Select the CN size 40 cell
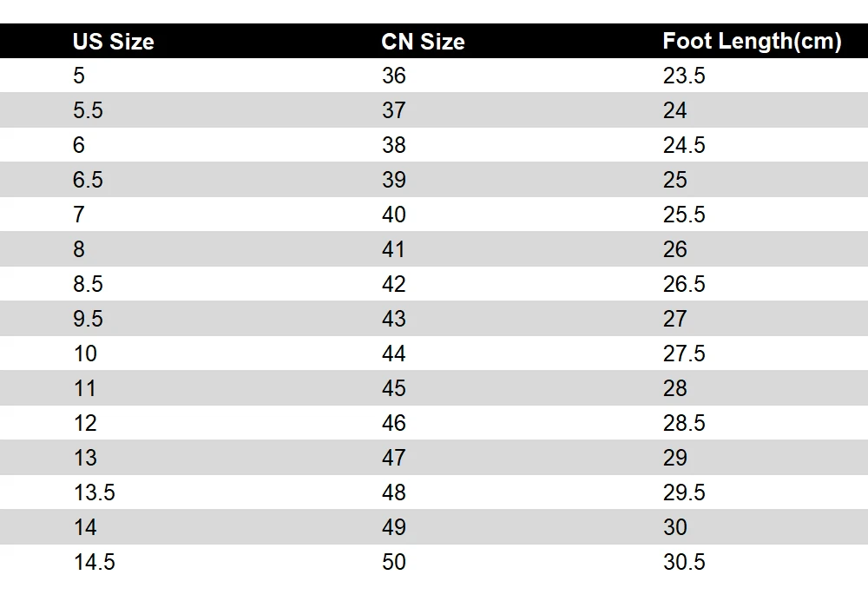The image size is (868, 608). [394, 215]
